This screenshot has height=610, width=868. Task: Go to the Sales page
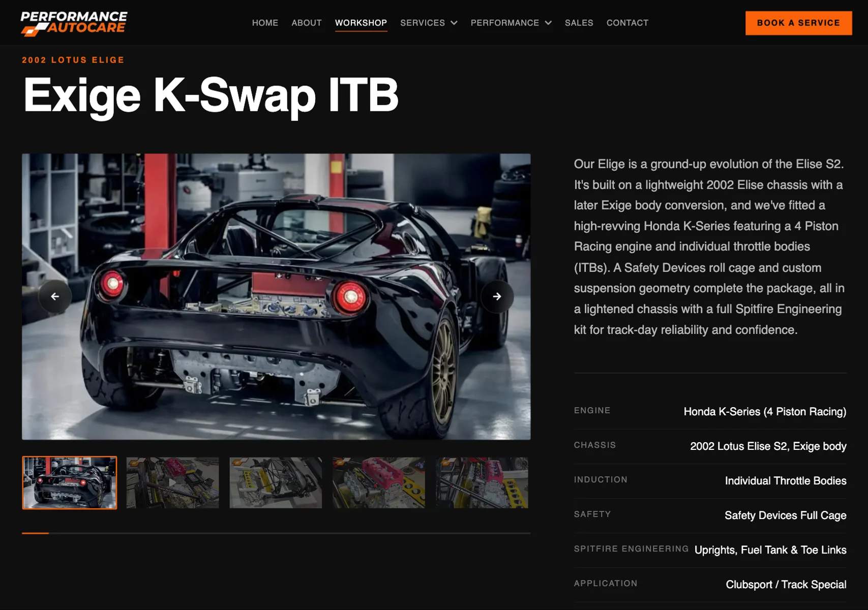pyautogui.click(x=579, y=23)
